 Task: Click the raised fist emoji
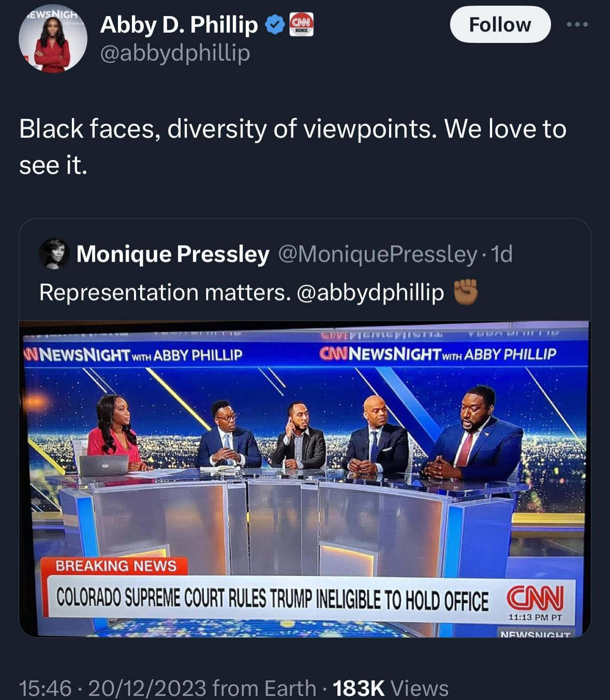coord(466,292)
